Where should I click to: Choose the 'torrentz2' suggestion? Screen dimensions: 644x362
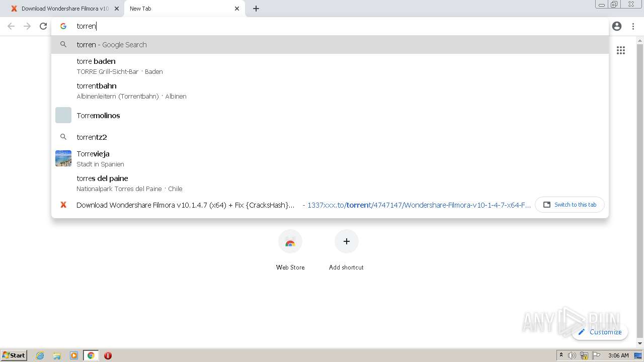pos(330,137)
